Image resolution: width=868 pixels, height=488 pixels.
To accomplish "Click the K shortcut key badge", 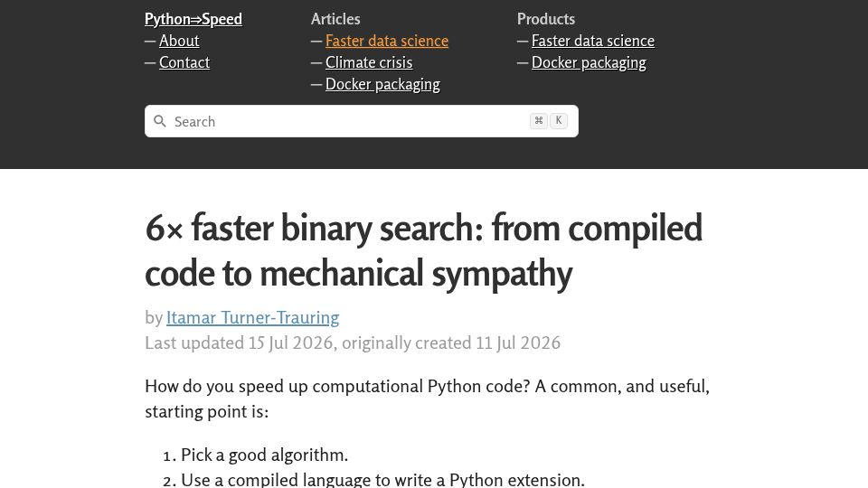I will tap(559, 120).
